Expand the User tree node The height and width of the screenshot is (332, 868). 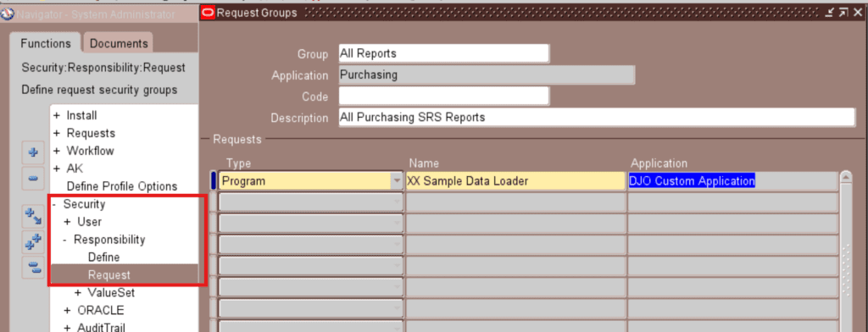pos(68,222)
